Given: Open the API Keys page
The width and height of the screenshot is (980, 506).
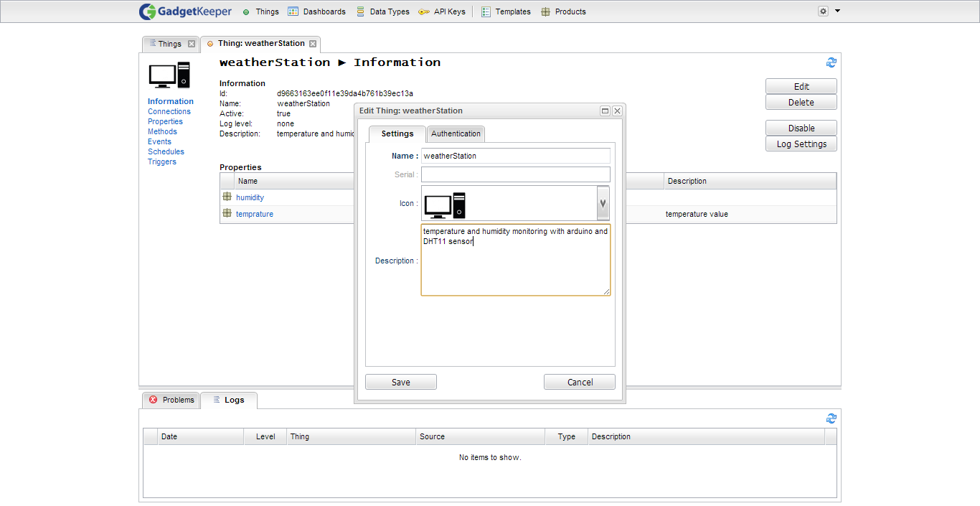Looking at the screenshot, I should click(x=441, y=11).
